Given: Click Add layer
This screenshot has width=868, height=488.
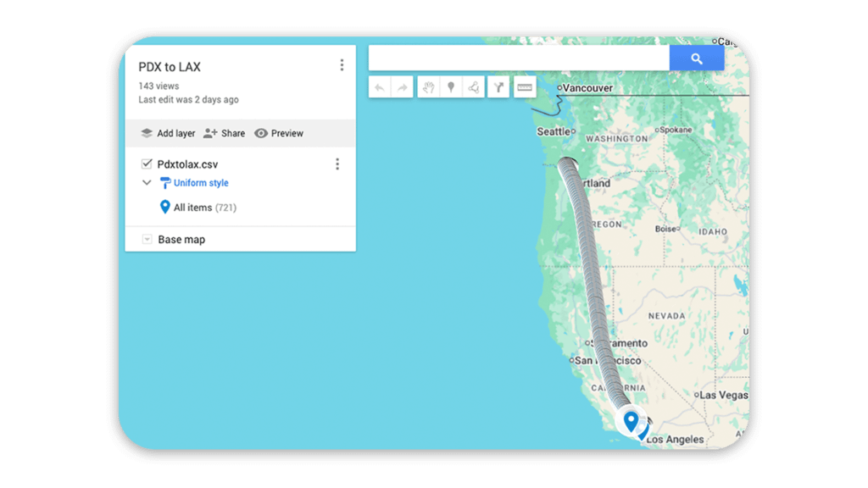Looking at the screenshot, I should point(168,133).
